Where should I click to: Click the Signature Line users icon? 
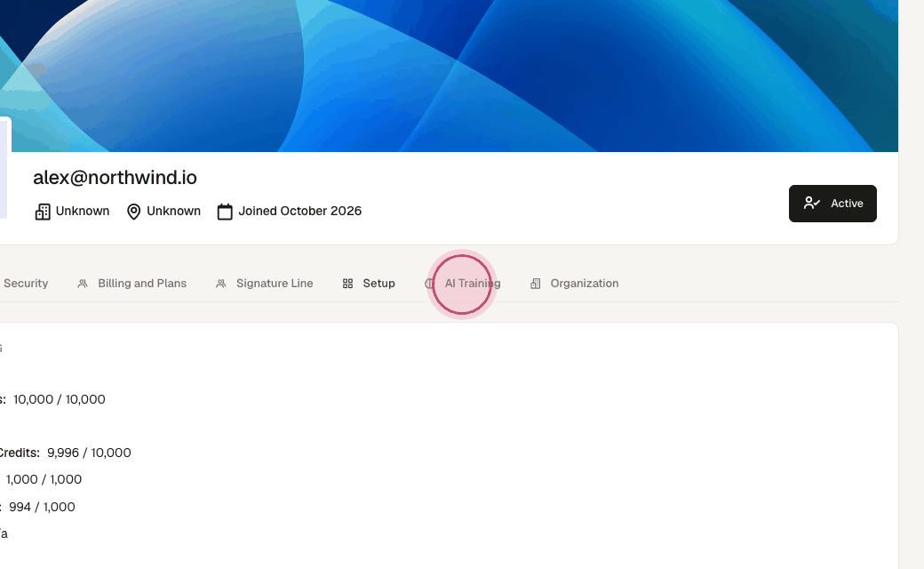pyautogui.click(x=221, y=284)
